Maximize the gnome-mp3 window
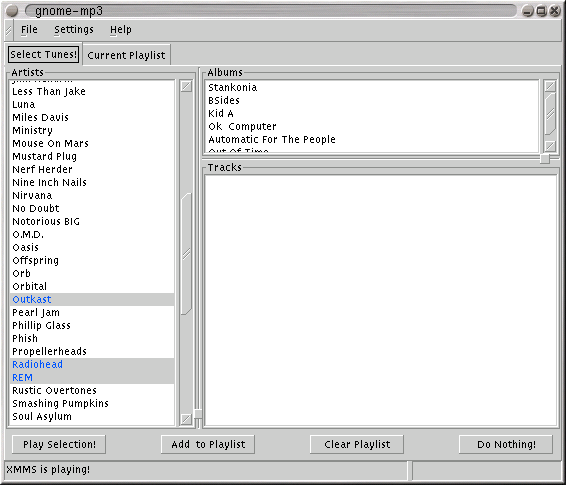Screen dimensions: 566x485 pyautogui.click(x=541, y=11)
